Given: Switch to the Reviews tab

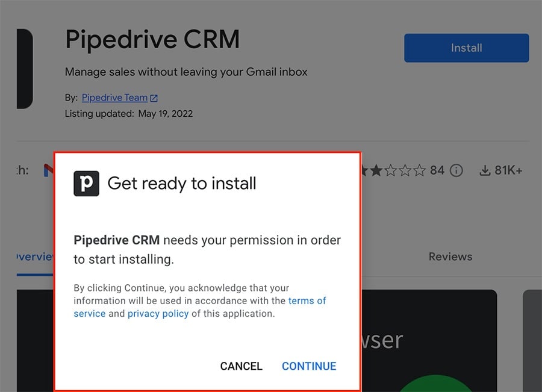Looking at the screenshot, I should point(450,257).
